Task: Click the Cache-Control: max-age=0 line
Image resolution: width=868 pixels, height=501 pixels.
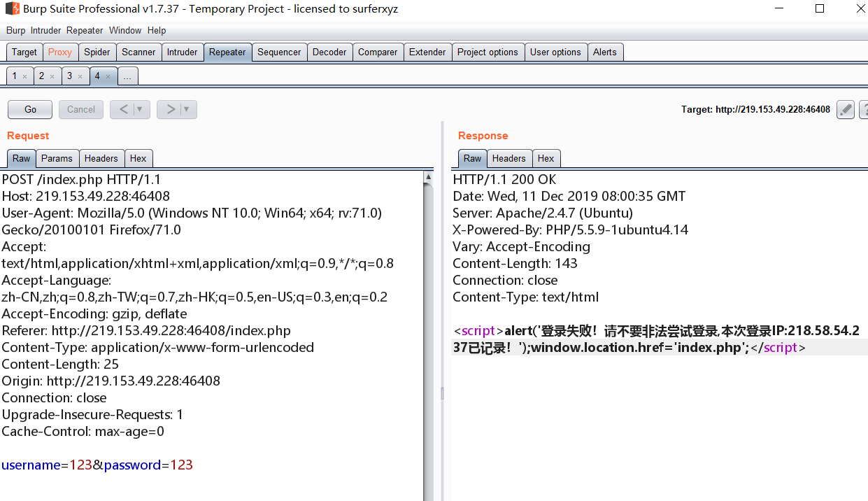Action: click(83, 431)
